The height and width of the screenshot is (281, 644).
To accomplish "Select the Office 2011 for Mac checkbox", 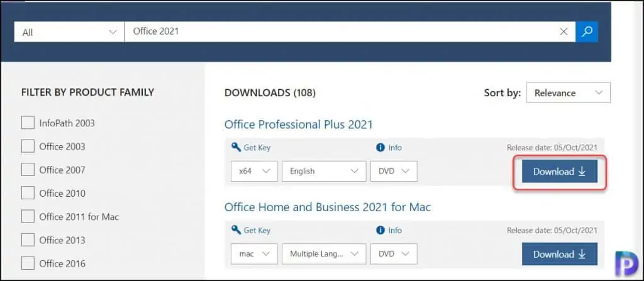I will pos(28,216).
